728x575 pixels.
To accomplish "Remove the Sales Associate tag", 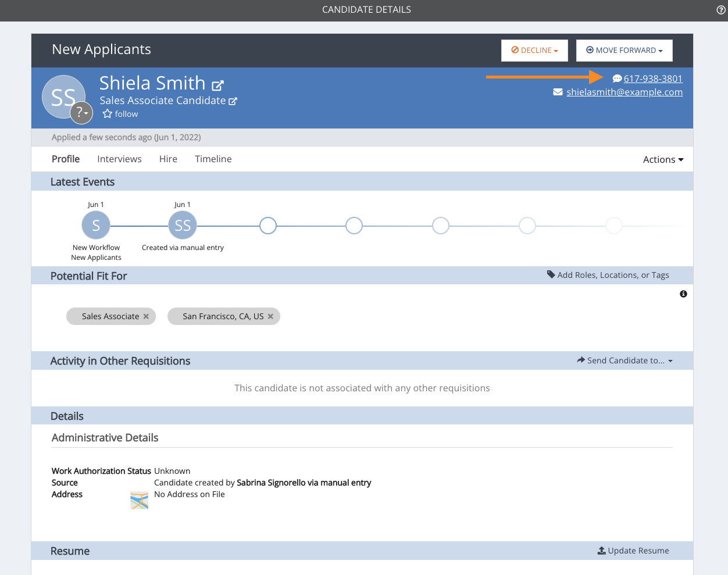I will pyautogui.click(x=146, y=316).
